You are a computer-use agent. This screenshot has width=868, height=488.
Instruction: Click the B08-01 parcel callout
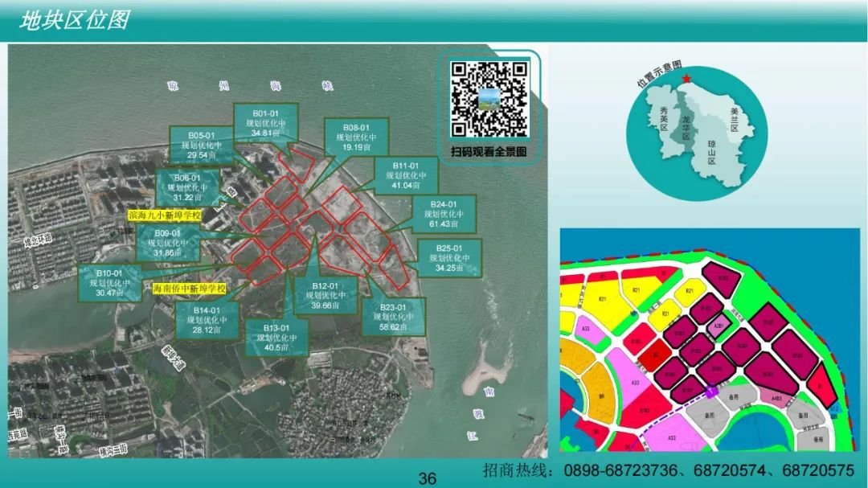pyautogui.click(x=355, y=137)
